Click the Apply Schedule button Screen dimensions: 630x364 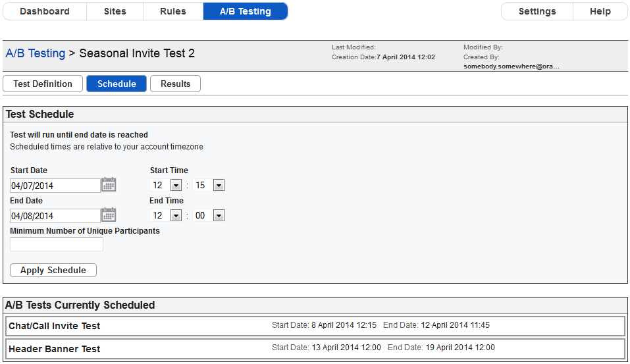(53, 270)
